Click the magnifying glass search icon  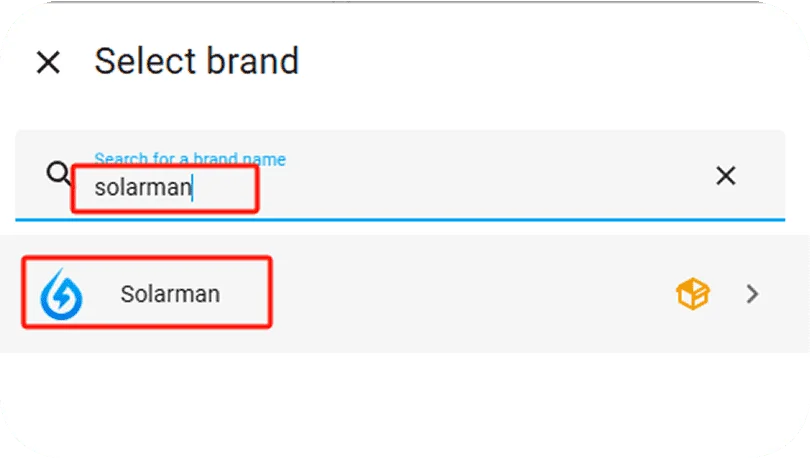[x=59, y=174]
